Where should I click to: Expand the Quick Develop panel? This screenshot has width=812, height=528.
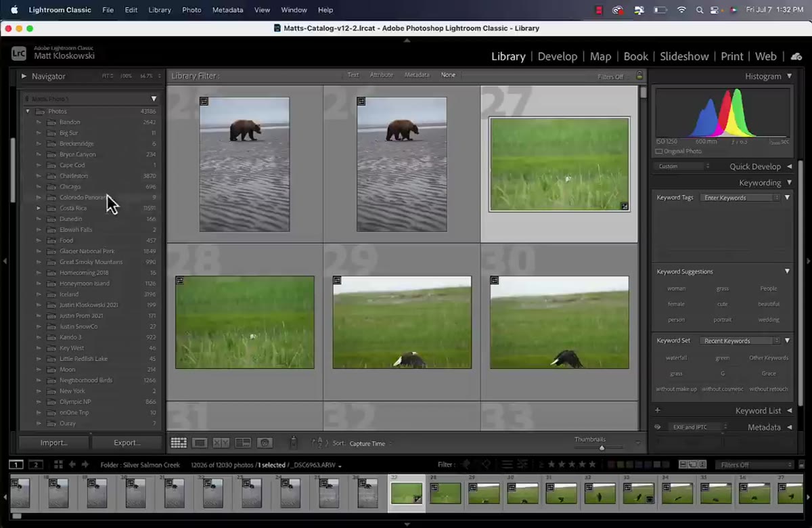click(789, 167)
